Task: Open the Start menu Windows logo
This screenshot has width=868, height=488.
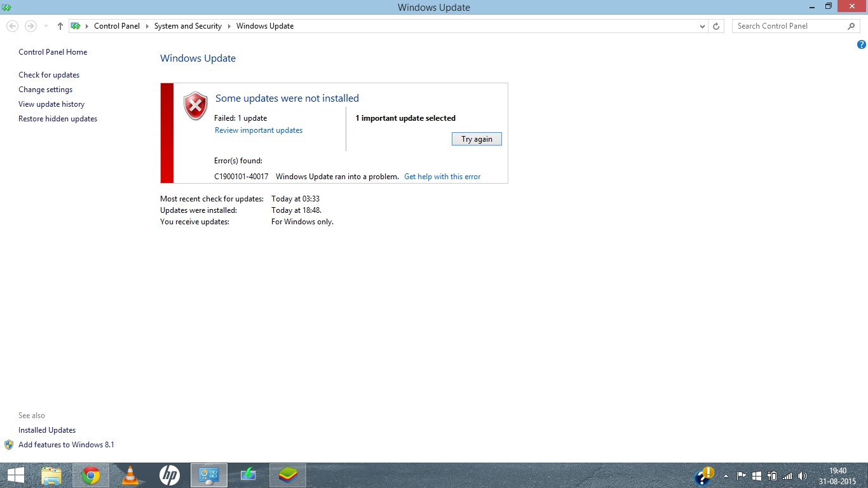Action: 16,475
